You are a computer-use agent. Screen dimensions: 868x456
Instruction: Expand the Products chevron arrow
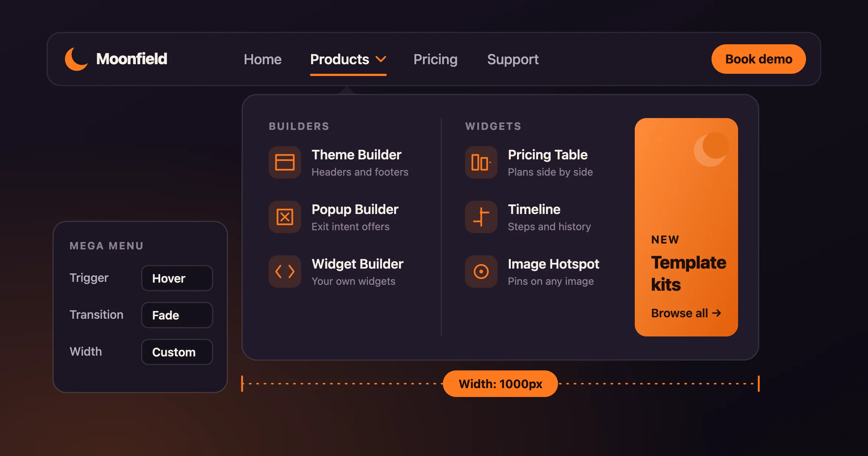[381, 59]
